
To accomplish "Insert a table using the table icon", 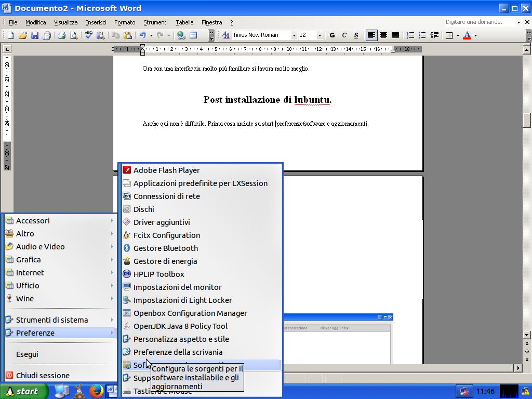I will point(193,35).
